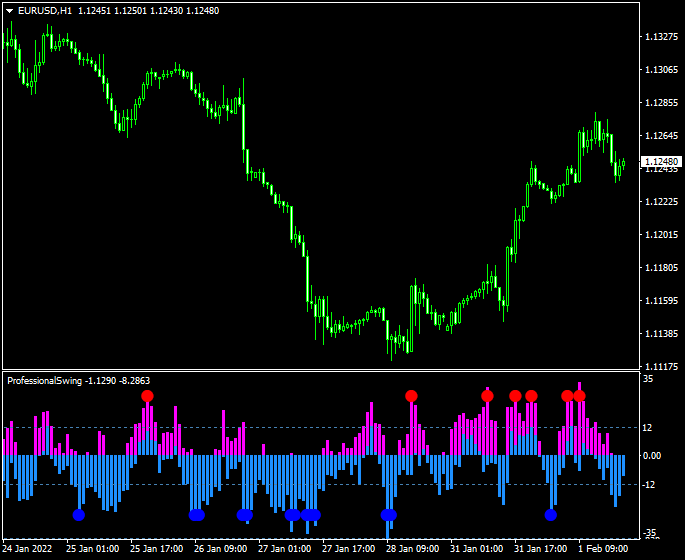
Task: Click the indicator scale label 12
Action: [x=647, y=428]
